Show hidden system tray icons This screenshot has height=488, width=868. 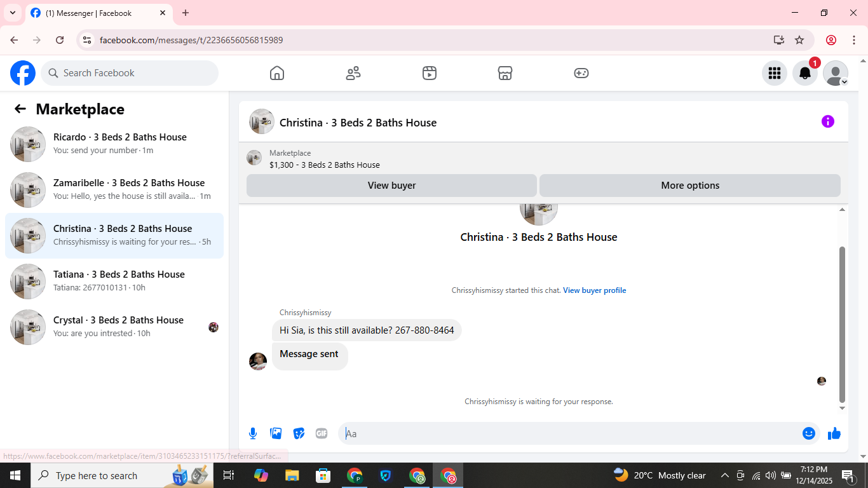[724, 475]
